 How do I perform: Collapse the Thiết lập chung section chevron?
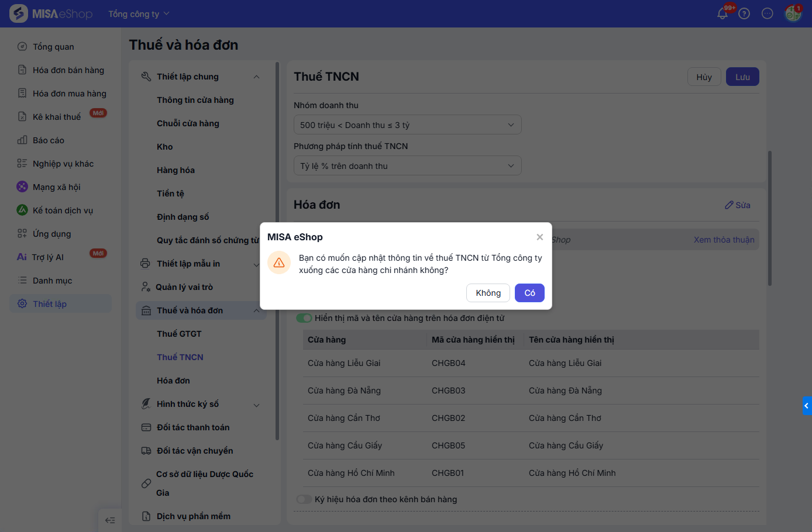click(x=256, y=77)
